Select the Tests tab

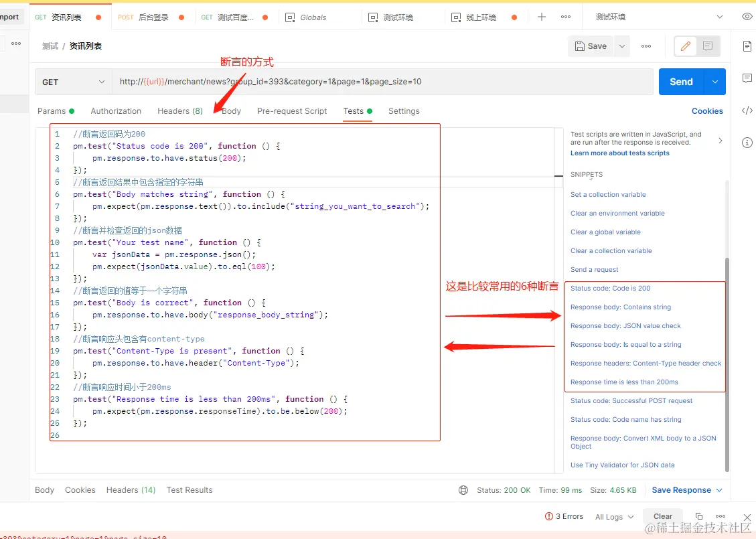tap(358, 111)
